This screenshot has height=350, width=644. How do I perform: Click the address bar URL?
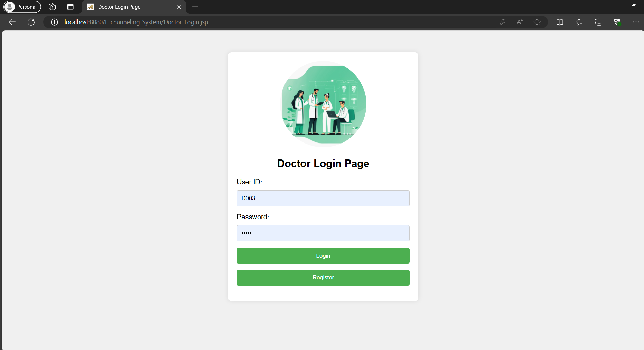coord(136,22)
